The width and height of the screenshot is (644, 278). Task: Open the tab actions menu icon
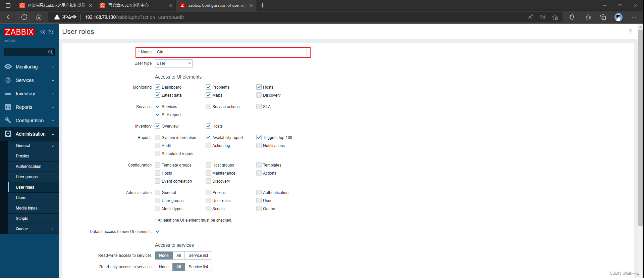tap(8, 5)
